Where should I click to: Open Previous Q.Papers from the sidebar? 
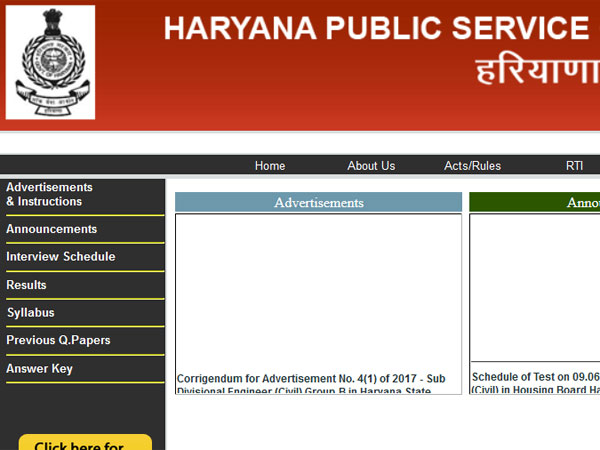(58, 341)
